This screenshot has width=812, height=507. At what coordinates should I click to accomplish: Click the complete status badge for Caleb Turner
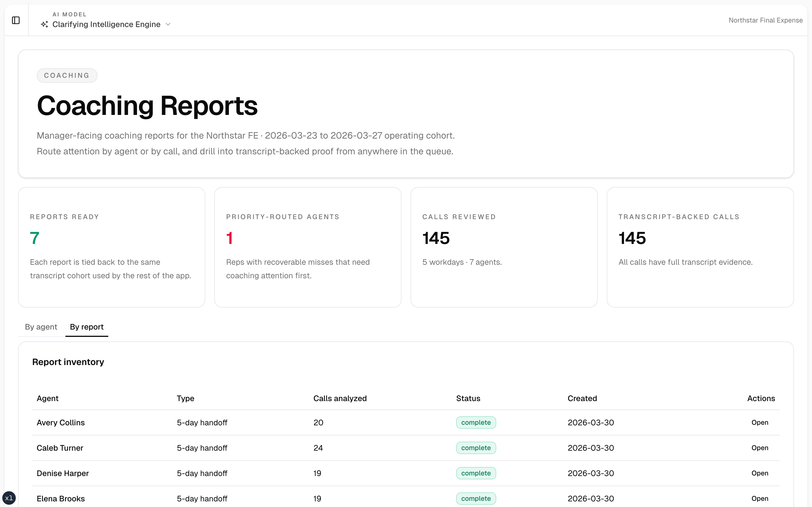(x=476, y=448)
